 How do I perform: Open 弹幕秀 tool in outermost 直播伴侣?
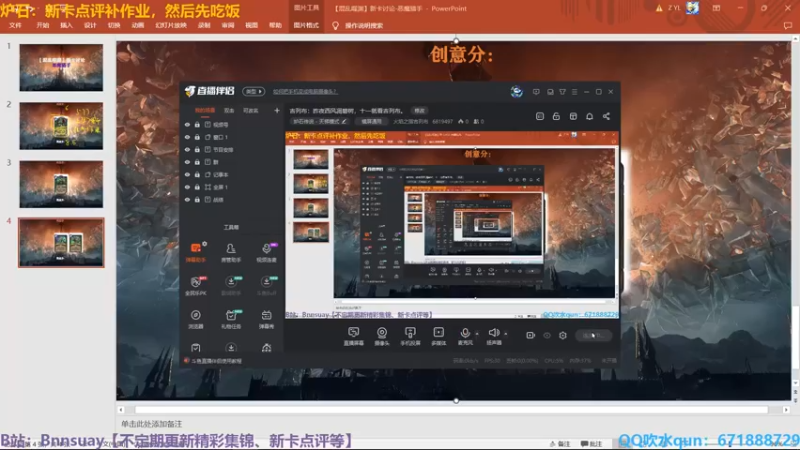[x=266, y=319]
